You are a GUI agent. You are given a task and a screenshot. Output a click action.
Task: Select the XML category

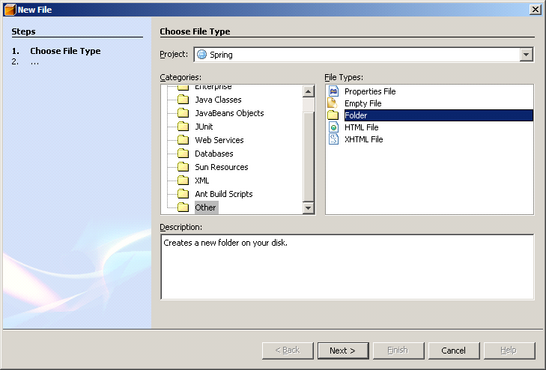tap(202, 181)
